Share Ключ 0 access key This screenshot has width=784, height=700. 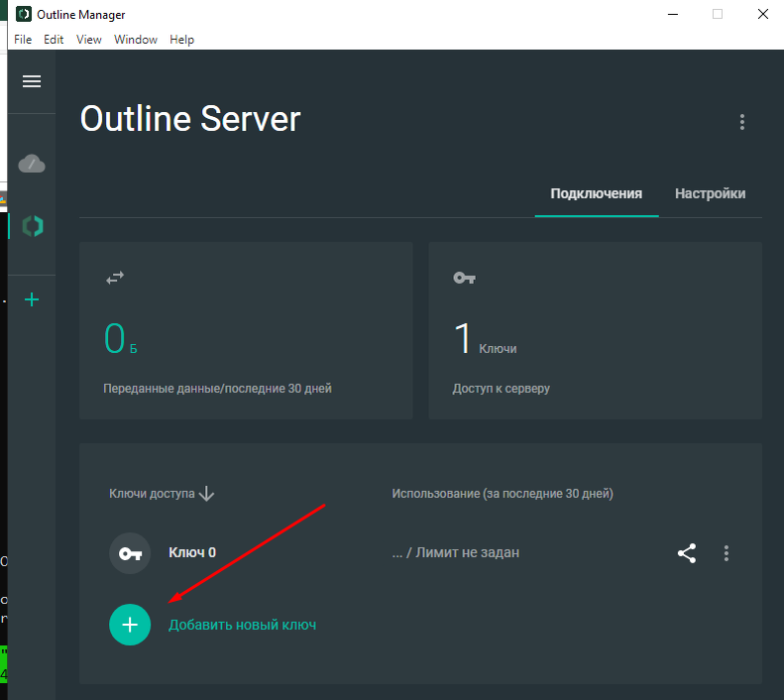pyautogui.click(x=687, y=553)
